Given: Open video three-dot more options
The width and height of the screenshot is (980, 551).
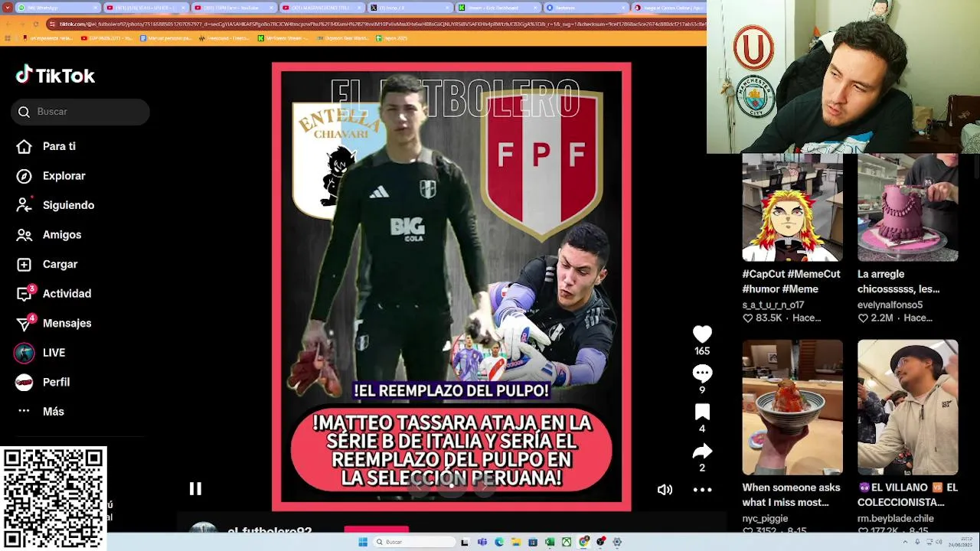Looking at the screenshot, I should tap(702, 490).
